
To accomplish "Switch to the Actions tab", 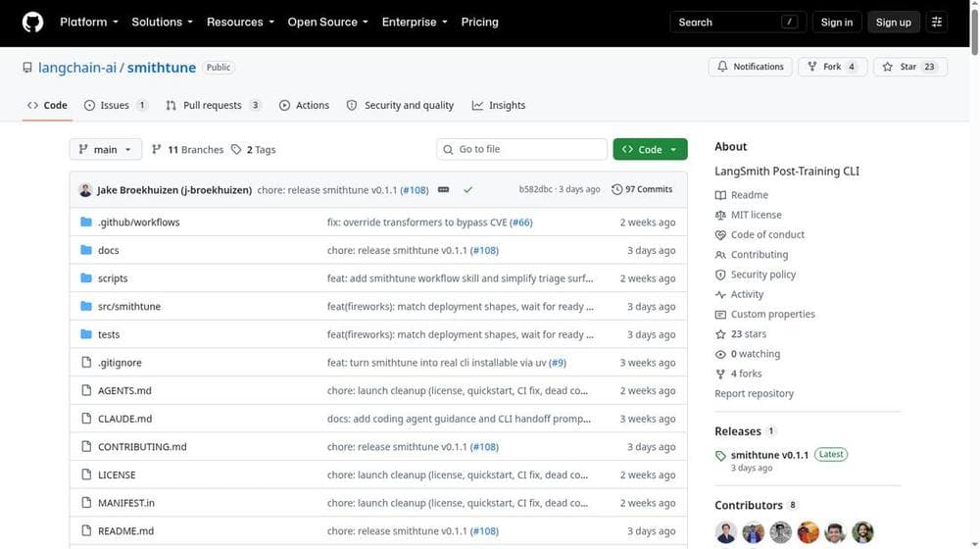I will coord(304,105).
